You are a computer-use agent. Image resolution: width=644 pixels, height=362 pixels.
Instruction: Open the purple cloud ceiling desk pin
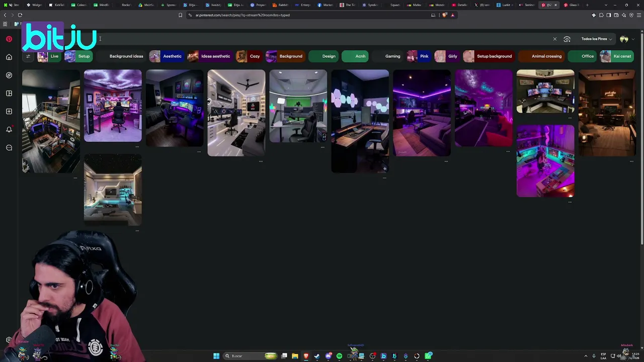click(113, 106)
